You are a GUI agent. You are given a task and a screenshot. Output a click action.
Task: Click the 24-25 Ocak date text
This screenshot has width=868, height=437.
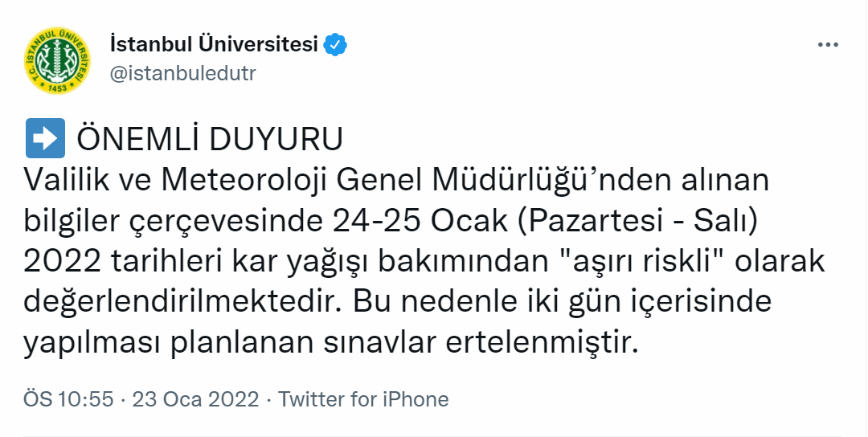pos(420,221)
